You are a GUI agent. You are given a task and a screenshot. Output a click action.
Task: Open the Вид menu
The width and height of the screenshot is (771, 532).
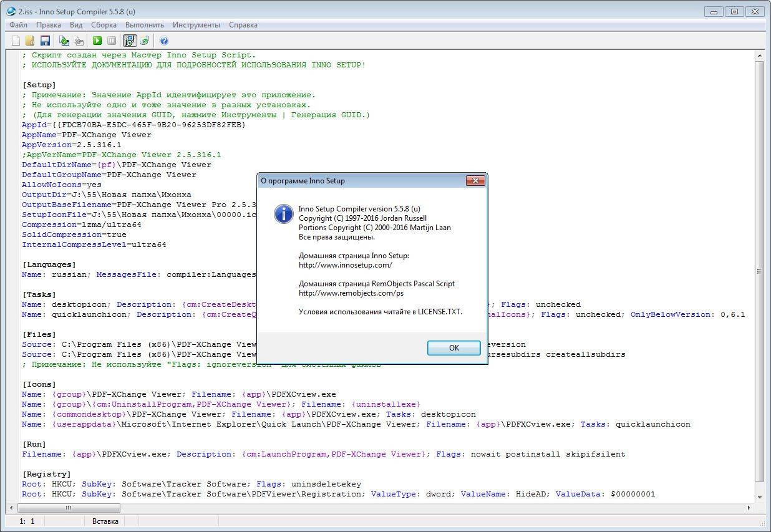coord(76,25)
